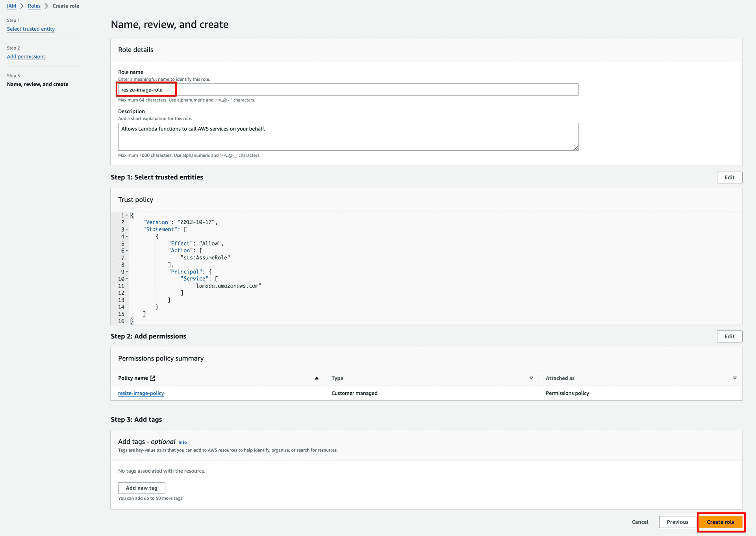Image resolution: width=756 pixels, height=536 pixels.
Task: Collapse the Statement array fold arrow
Action: pyautogui.click(x=127, y=230)
